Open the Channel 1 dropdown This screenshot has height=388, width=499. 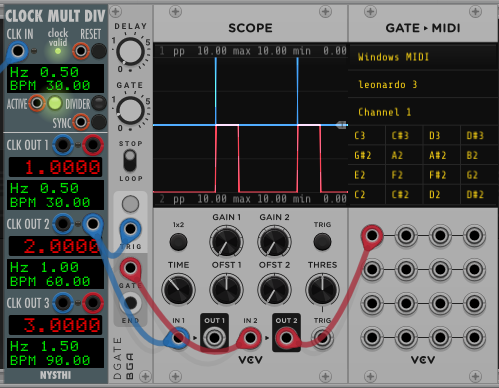pyautogui.click(x=423, y=112)
